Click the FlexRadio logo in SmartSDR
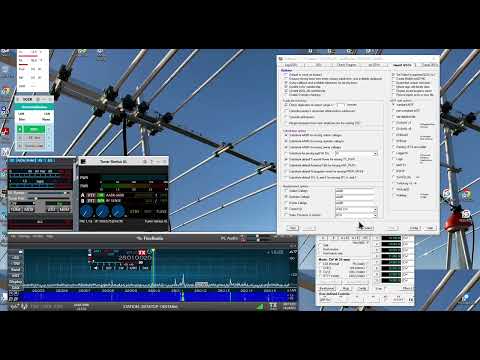This screenshot has width=480, height=360. pos(150,238)
